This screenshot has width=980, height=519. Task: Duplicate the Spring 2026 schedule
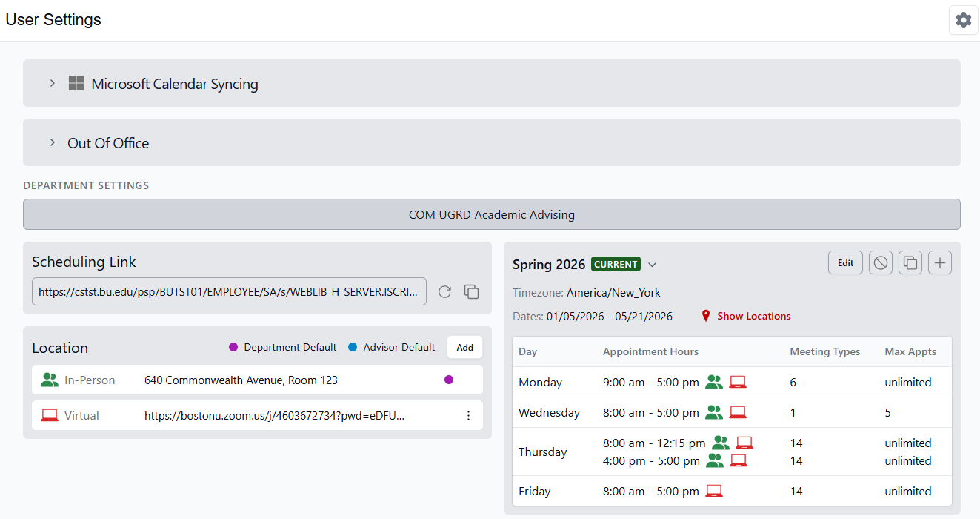click(910, 262)
